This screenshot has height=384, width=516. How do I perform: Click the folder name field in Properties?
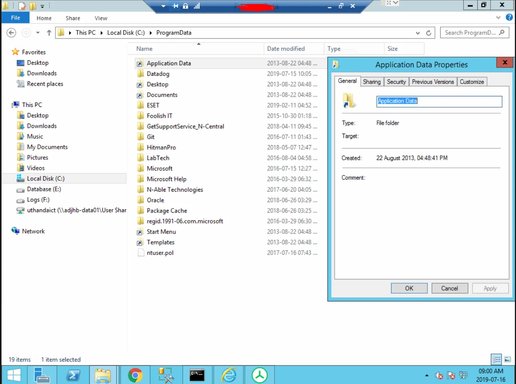pyautogui.click(x=439, y=101)
